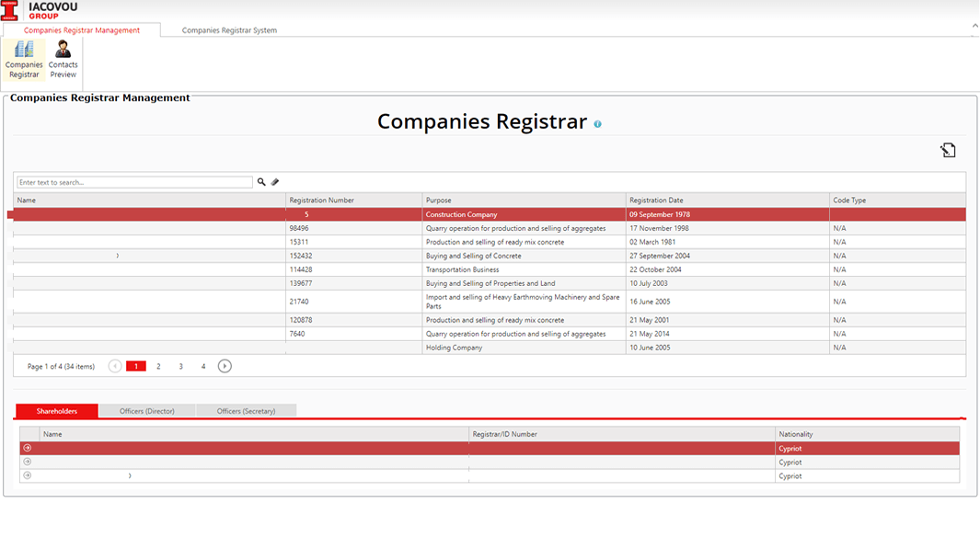Click the IACOVOU Group logo
Viewport: 980px width, 560px height.
[40, 10]
